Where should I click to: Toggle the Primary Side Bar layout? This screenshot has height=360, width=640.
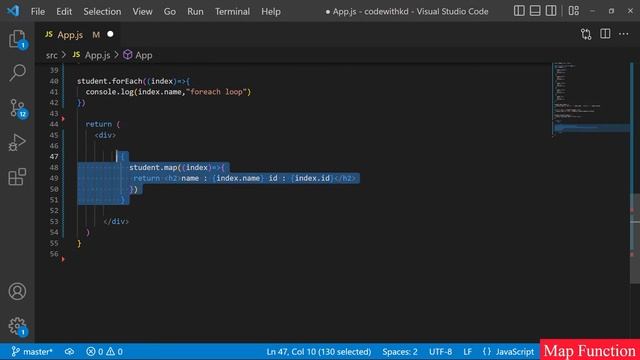click(519, 11)
